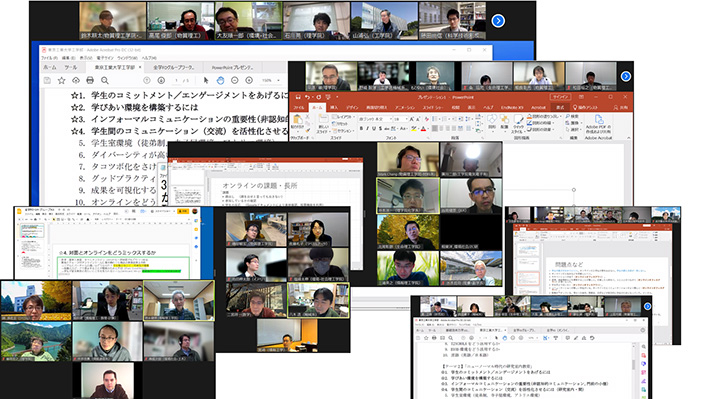This screenshot has height=399, width=710.
Task: Collapse the PowerPoint ribbon using the chevron
Action: (x=628, y=138)
